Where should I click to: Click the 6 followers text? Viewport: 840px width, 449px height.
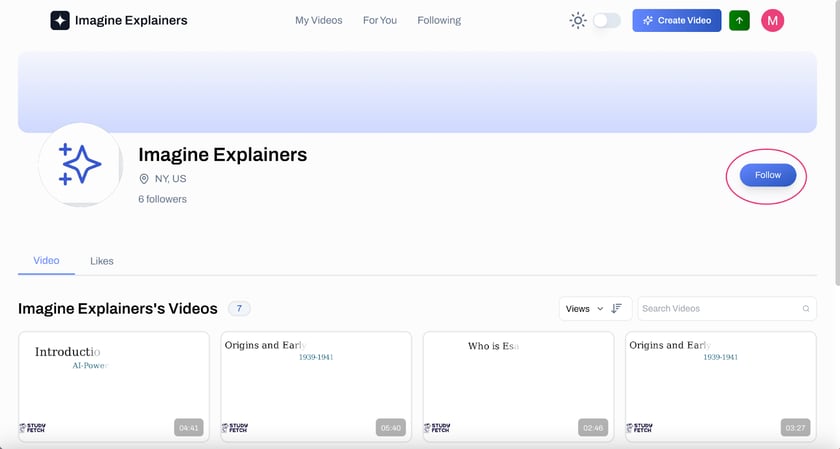[162, 199]
